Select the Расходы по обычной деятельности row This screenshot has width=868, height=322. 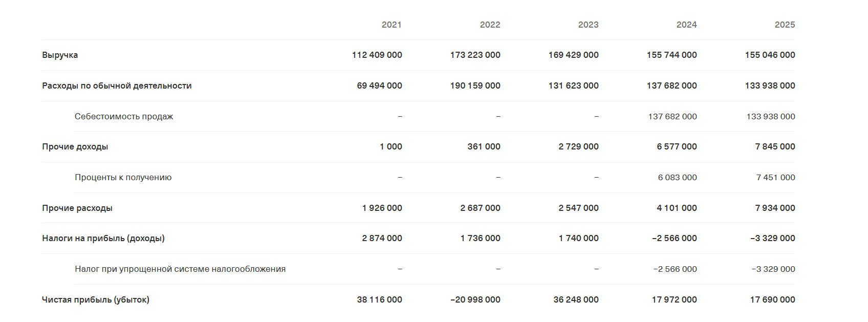[419, 85]
